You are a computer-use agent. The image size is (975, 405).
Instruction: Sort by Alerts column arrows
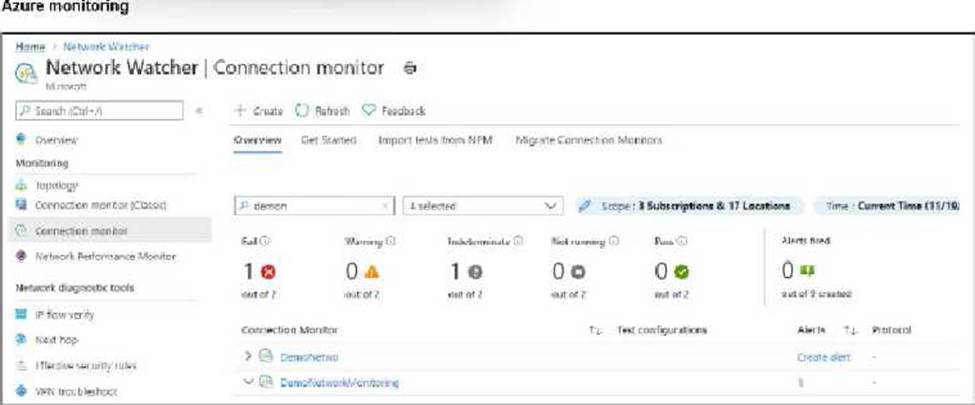click(x=849, y=330)
